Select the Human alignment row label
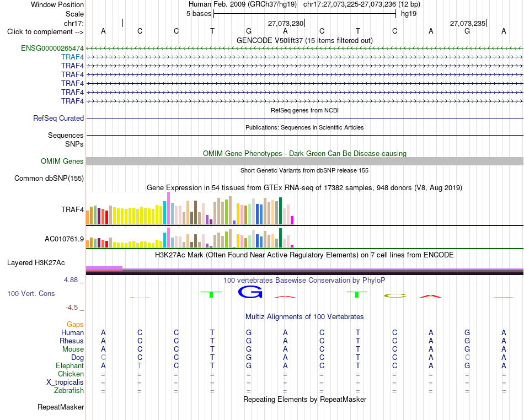Screen dimensions: 524x420 point(72,332)
